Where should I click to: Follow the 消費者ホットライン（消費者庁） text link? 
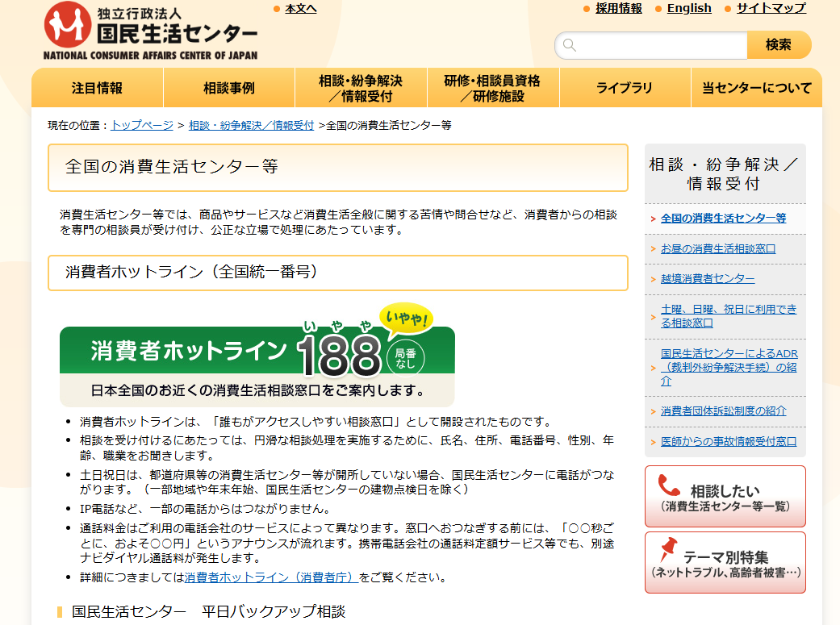[x=271, y=577]
